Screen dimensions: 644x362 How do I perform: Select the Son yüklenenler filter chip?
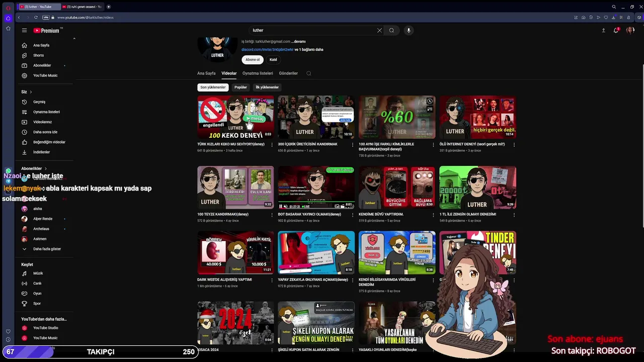(213, 87)
